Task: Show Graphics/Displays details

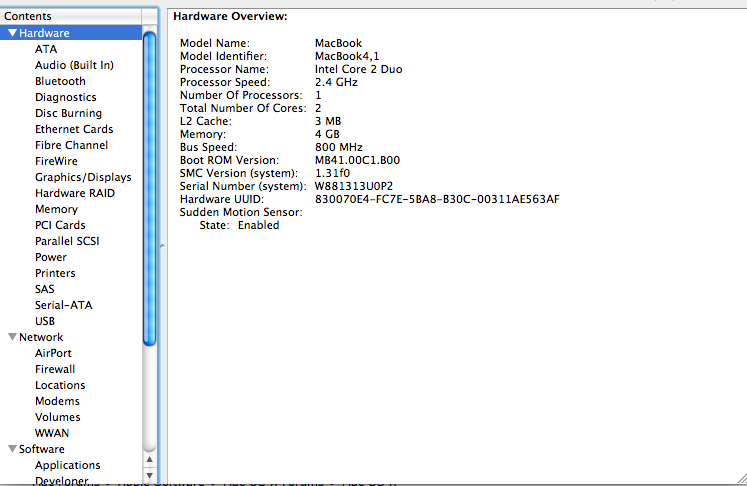Action: pos(83,177)
